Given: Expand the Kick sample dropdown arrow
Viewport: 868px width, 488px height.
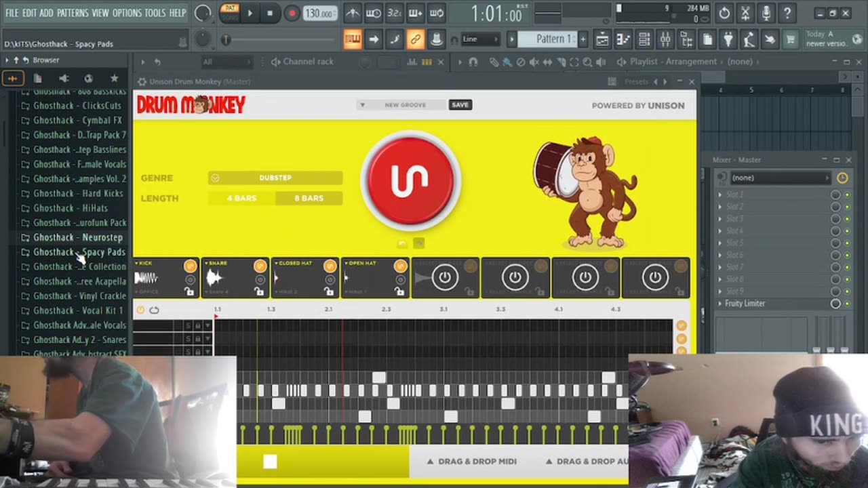Looking at the screenshot, I should 136,263.
